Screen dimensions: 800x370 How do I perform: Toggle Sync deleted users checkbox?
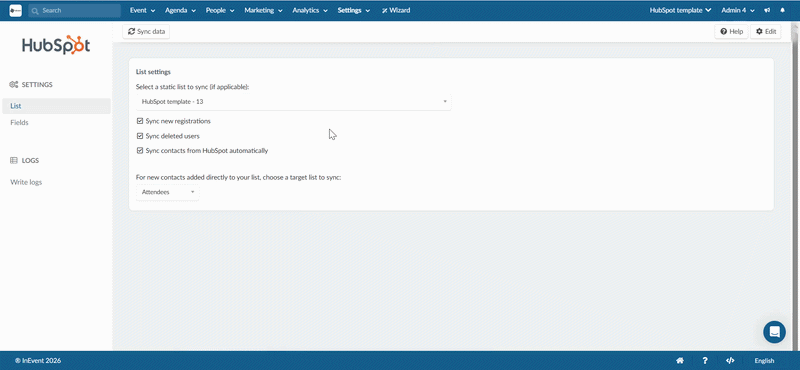tap(140, 136)
